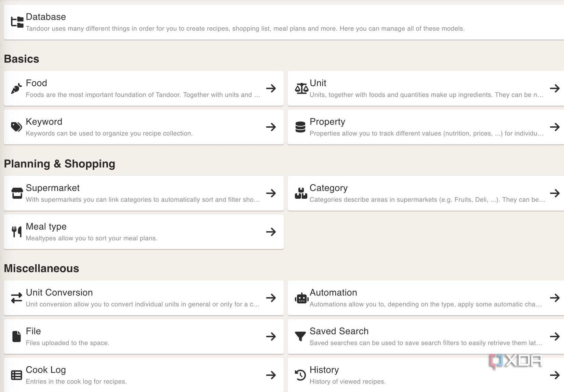Click the Unit Conversion title
The image size is (564, 392).
pos(59,293)
